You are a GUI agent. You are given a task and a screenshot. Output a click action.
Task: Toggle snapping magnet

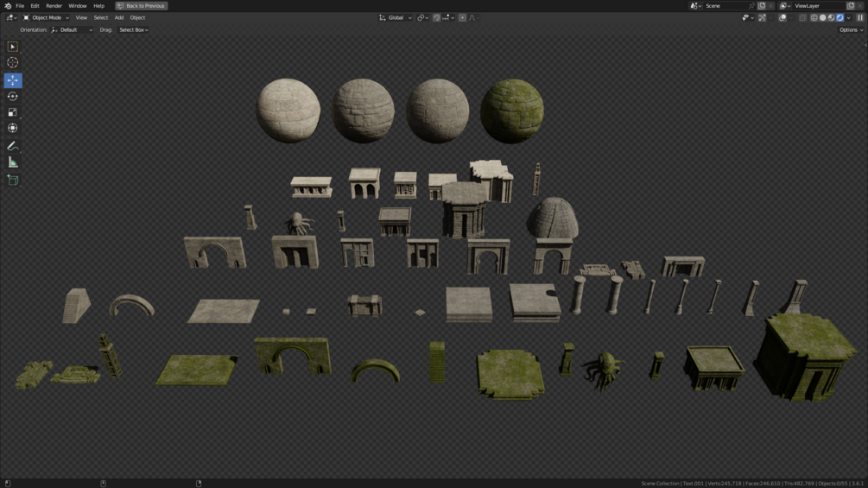[436, 17]
